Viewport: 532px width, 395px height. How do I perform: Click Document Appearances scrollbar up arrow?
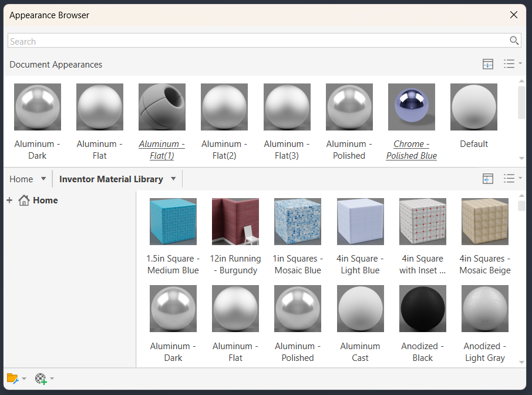pyautogui.click(x=521, y=81)
